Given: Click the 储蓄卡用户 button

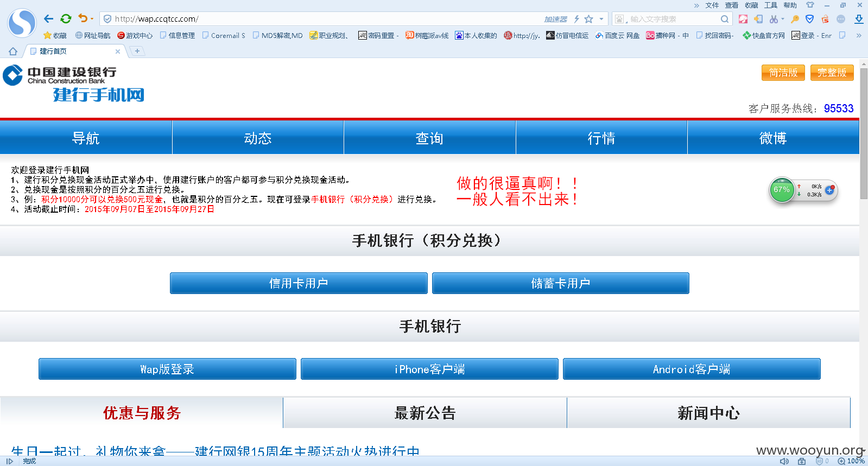Looking at the screenshot, I should (x=561, y=283).
